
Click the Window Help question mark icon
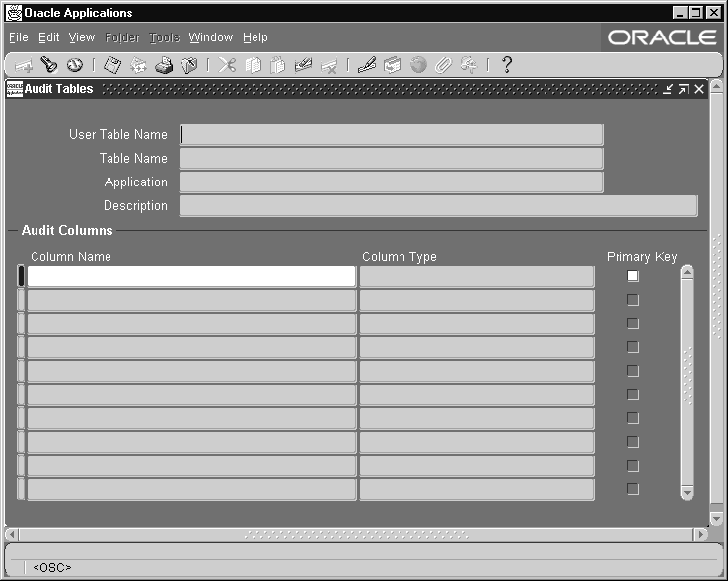coord(507,65)
